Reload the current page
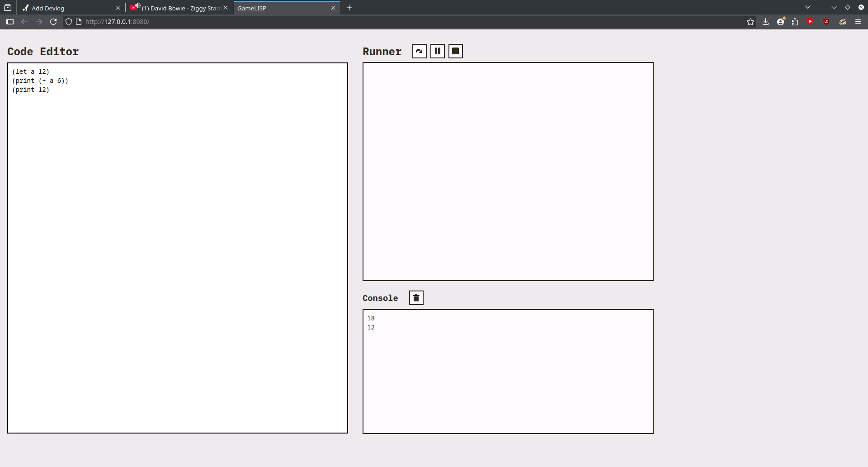Viewport: 868px width, 467px height. click(53, 22)
